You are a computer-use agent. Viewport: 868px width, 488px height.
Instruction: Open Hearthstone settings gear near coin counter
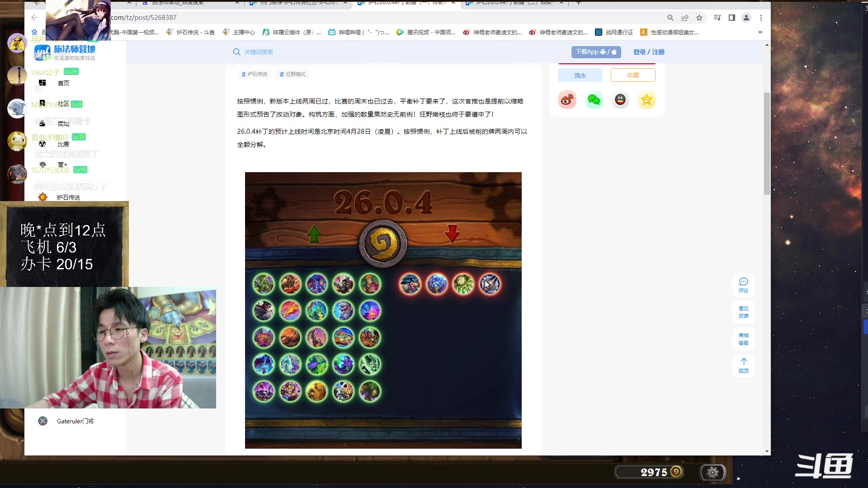tap(713, 472)
